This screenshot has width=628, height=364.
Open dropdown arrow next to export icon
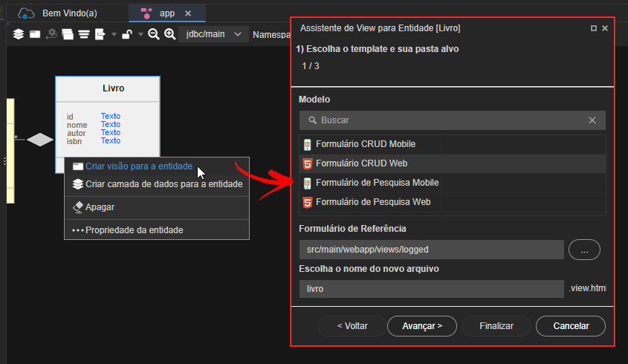coord(114,35)
